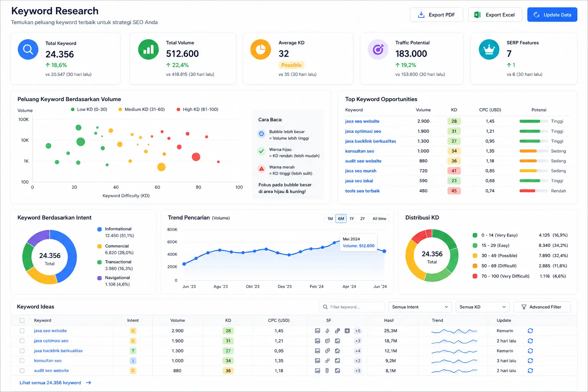Check the jasa optimasi seo row checkbox
The width and height of the screenshot is (588, 392).
point(22,341)
